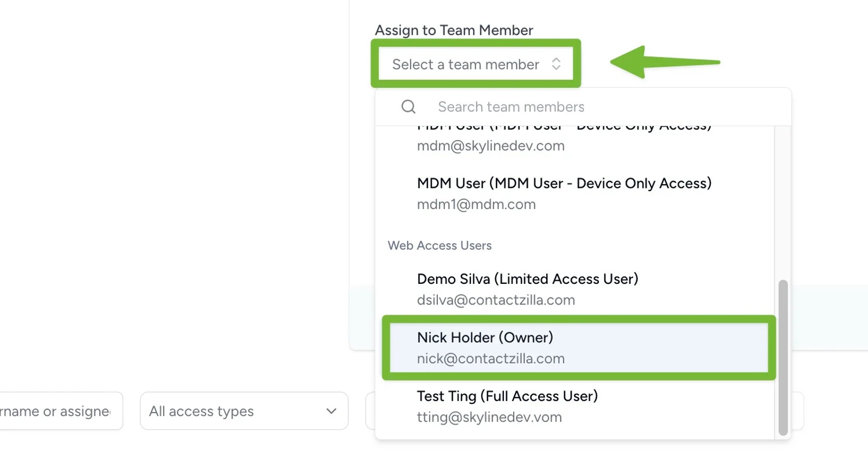Click the magnifier search icon

point(409,107)
